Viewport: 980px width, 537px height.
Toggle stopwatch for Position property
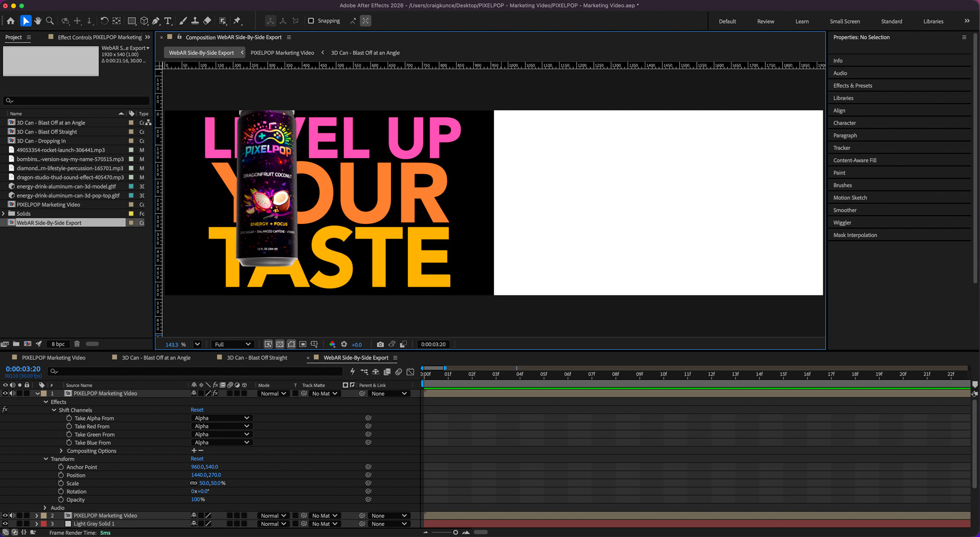pos(61,475)
